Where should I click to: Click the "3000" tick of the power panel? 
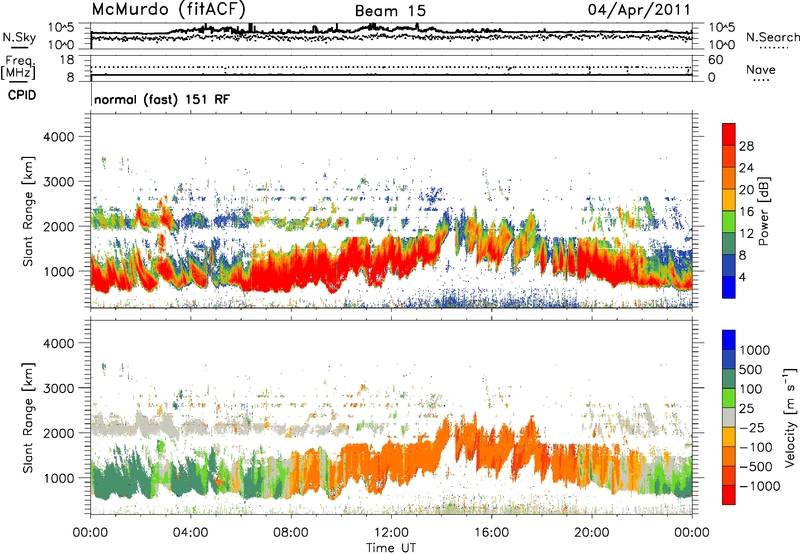point(58,182)
